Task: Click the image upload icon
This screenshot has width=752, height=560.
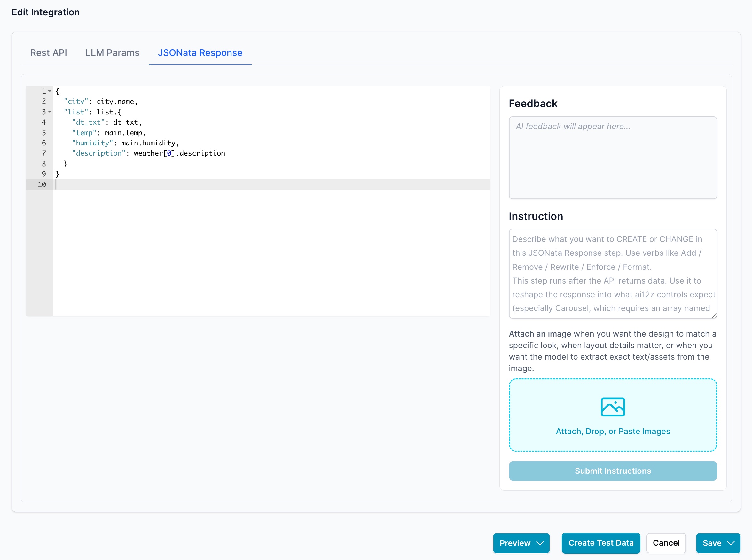Action: tap(613, 407)
